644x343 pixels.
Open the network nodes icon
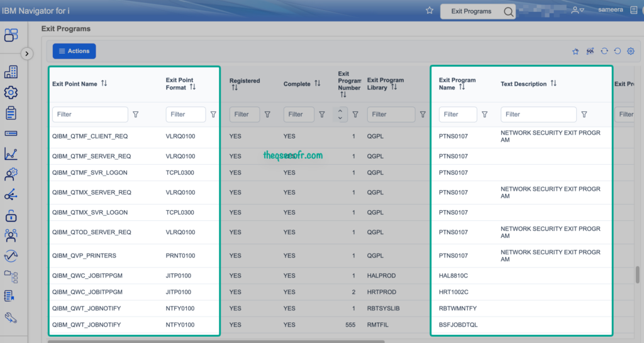11,194
